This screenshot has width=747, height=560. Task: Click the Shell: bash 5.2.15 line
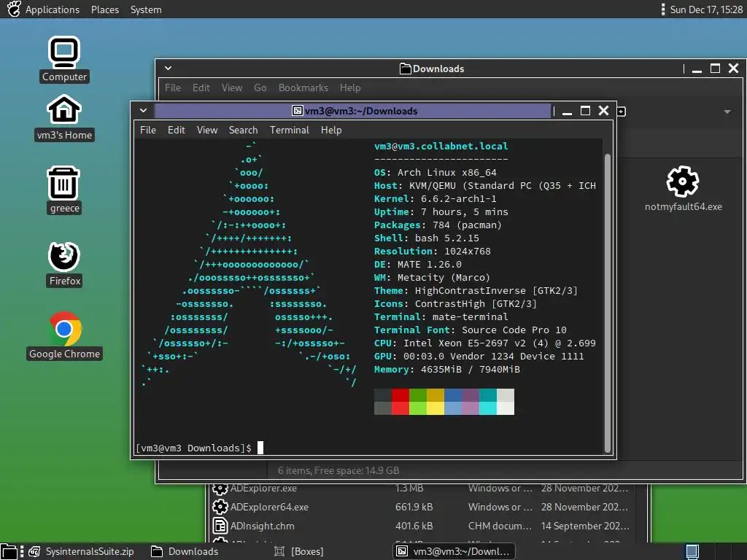coord(426,238)
